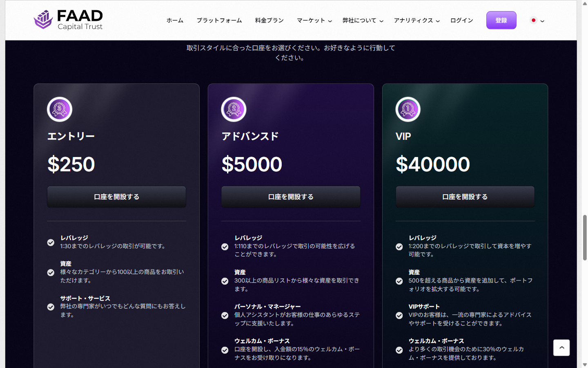Click checkmark beside VIPサポート

tap(399, 315)
